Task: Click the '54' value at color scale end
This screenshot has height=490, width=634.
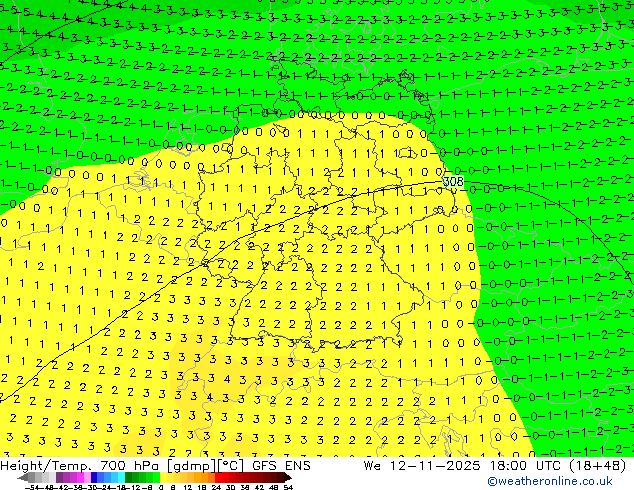Action: click(x=288, y=488)
